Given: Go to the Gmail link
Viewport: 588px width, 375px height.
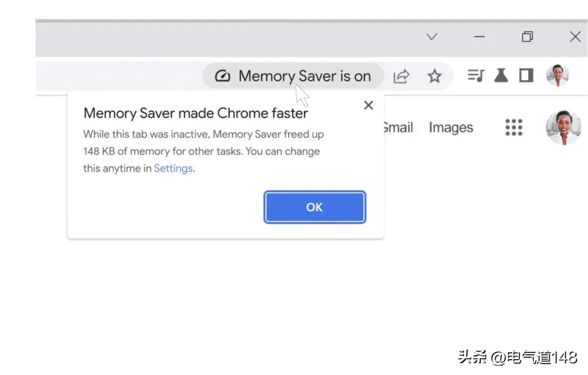Looking at the screenshot, I should (398, 128).
